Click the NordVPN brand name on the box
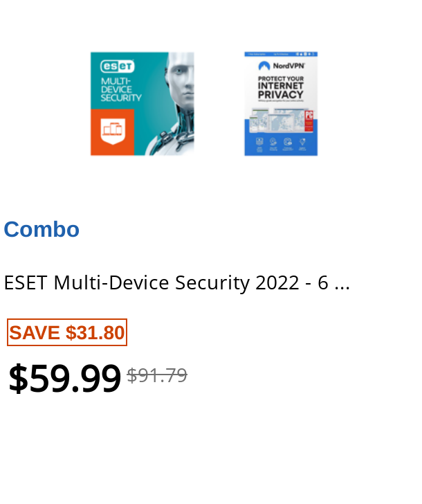The height and width of the screenshot is (504, 422). click(288, 66)
